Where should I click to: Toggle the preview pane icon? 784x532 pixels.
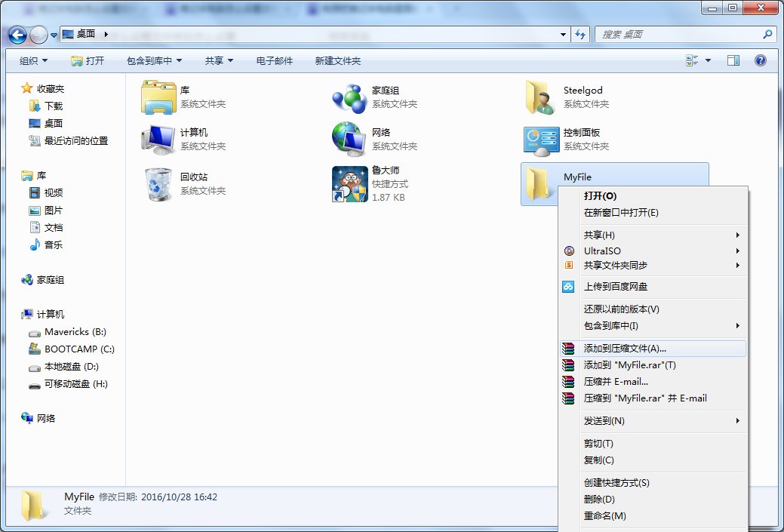point(733,60)
